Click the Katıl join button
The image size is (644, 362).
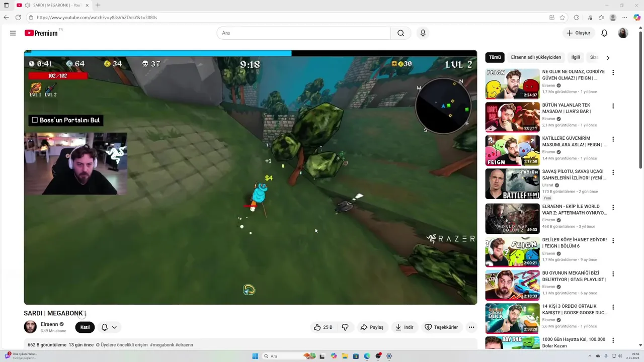click(x=85, y=327)
